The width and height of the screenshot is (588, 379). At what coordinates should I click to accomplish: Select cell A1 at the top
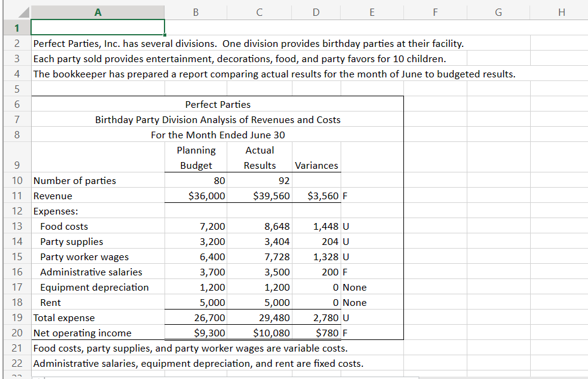pyautogui.click(x=97, y=27)
